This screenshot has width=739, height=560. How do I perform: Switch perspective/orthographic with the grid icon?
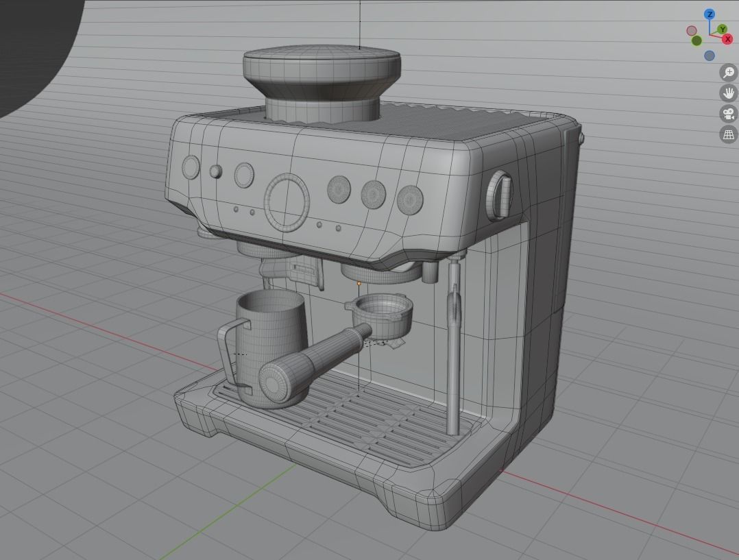(x=729, y=134)
